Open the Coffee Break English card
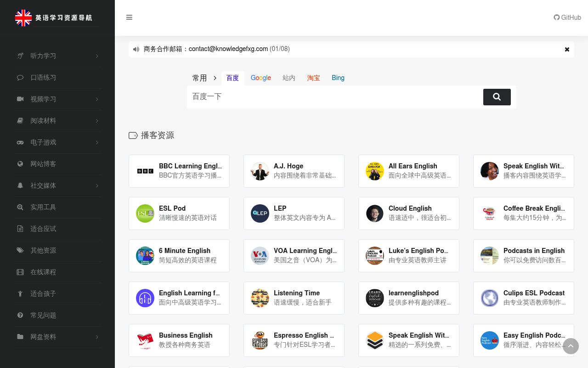Viewport: 588px width, 368px height. pos(524,213)
